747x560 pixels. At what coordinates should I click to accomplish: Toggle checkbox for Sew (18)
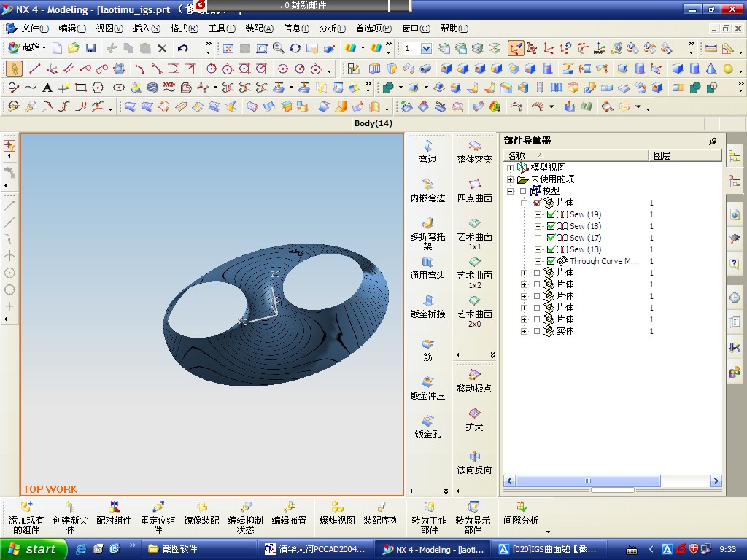(x=551, y=226)
